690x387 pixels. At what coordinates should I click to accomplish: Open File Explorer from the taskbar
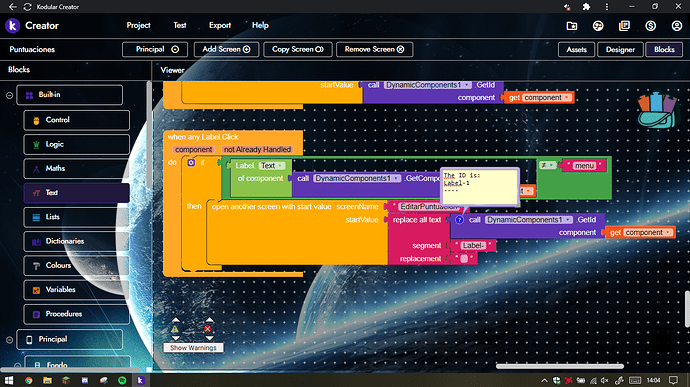pyautogui.click(x=47, y=380)
